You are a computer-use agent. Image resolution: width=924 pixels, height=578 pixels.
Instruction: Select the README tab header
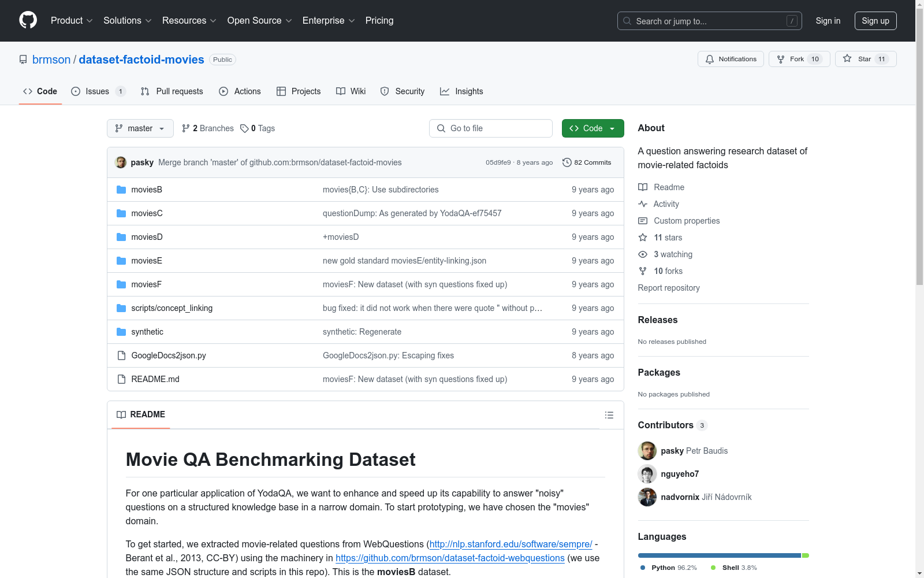[x=141, y=414]
